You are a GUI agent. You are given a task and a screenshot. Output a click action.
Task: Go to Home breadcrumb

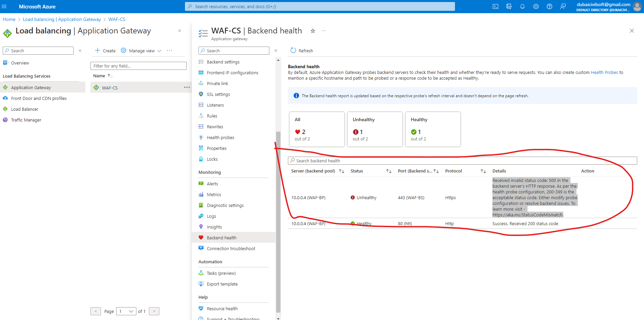(x=9, y=19)
